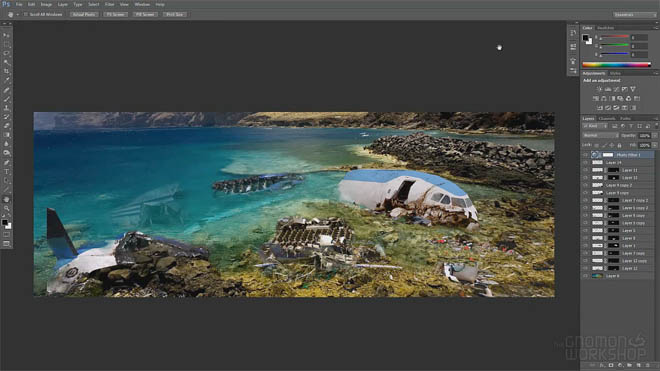Image resolution: width=660 pixels, height=371 pixels.
Task: Select the Eyedropper tool
Action: click(x=6, y=80)
